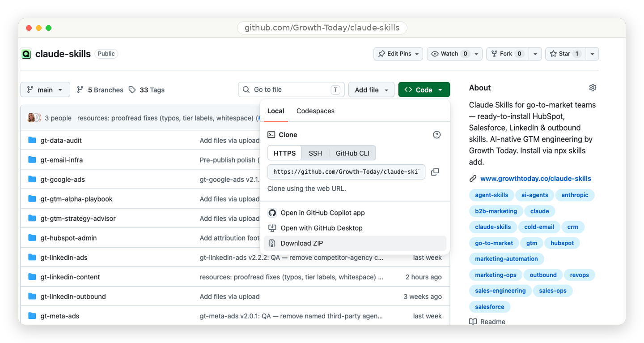
Task: Select the SSH clone option
Action: [315, 153]
